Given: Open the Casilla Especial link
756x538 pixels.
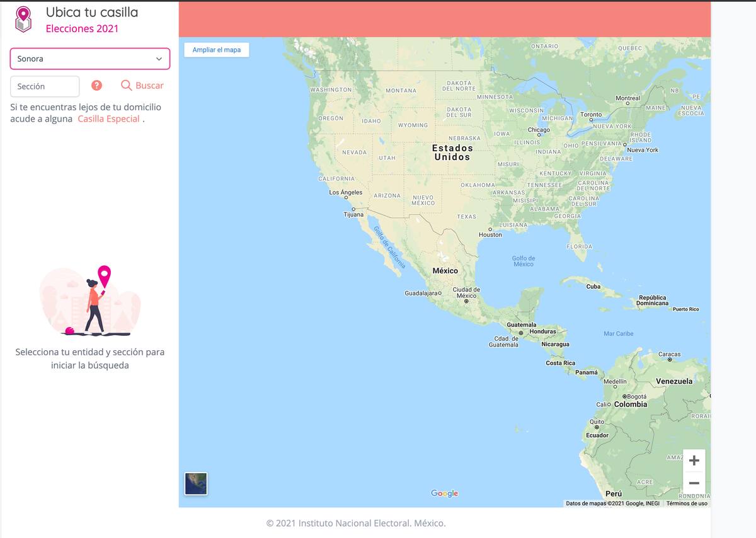Looking at the screenshot, I should point(108,119).
